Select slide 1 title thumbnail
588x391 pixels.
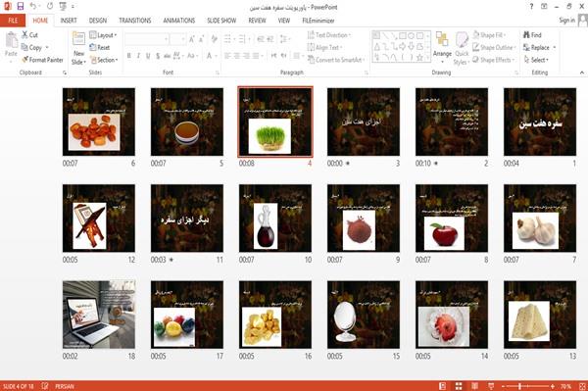(x=540, y=122)
